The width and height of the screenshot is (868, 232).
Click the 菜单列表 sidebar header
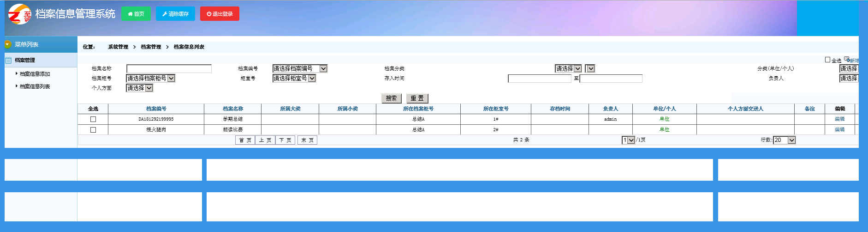click(41, 44)
